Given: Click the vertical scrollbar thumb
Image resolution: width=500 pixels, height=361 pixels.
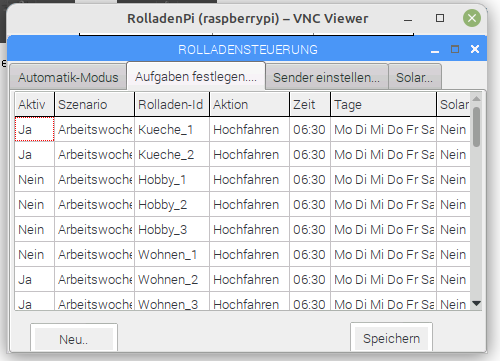Looking at the screenshot, I should 476,127.
